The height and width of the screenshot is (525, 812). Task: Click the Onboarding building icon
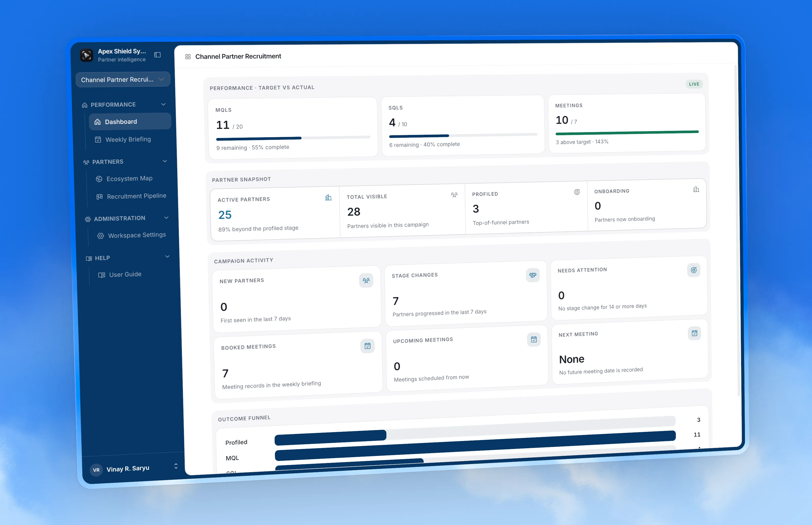[x=696, y=189]
